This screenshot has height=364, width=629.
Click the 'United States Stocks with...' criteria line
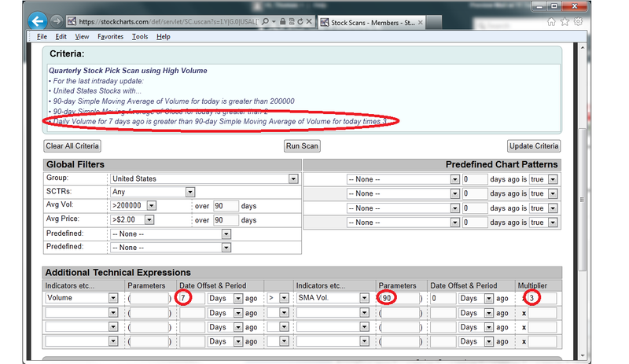pos(97,91)
